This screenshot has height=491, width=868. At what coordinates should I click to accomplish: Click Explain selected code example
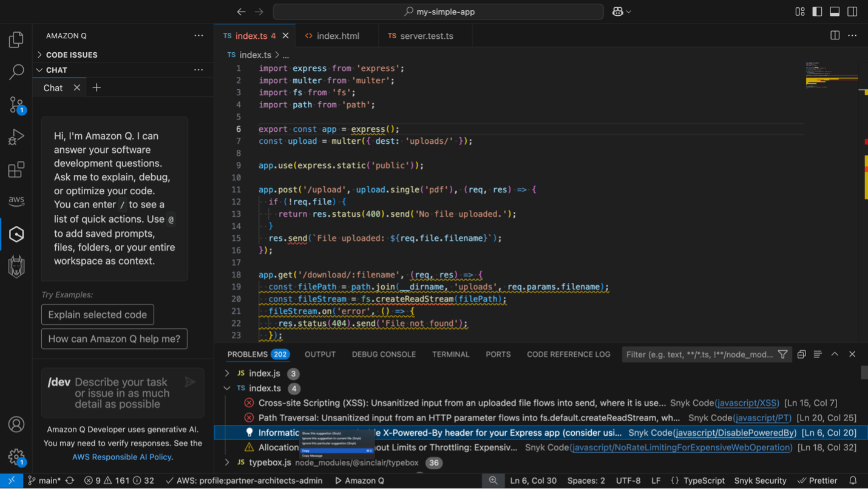tap(98, 314)
